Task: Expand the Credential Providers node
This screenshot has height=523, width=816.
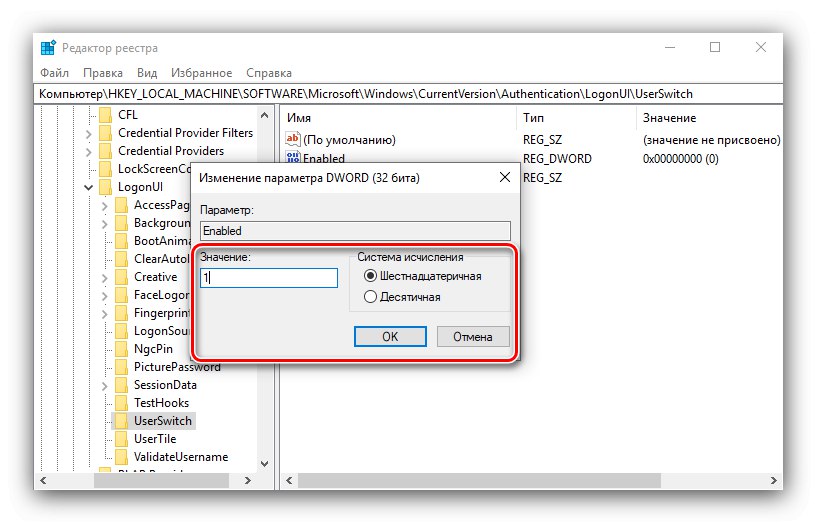Action: coord(88,151)
